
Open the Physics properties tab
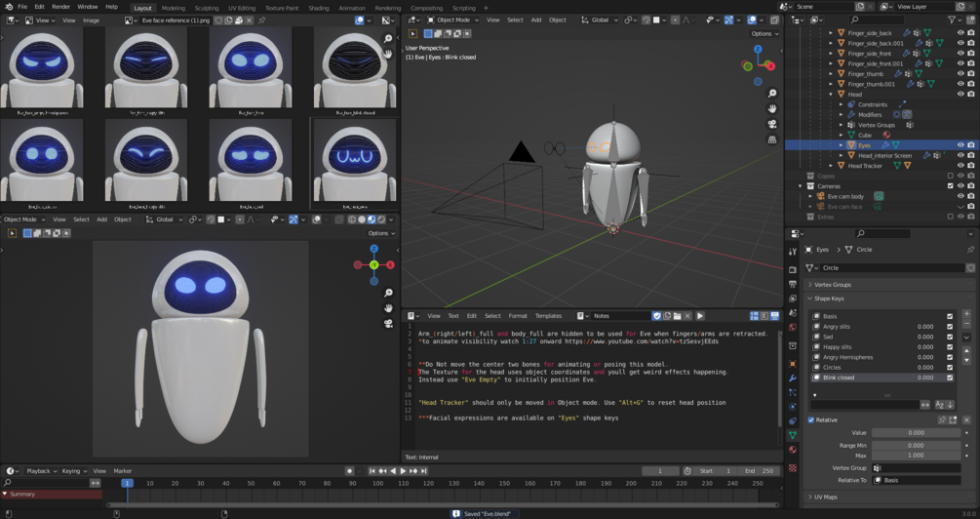click(793, 407)
